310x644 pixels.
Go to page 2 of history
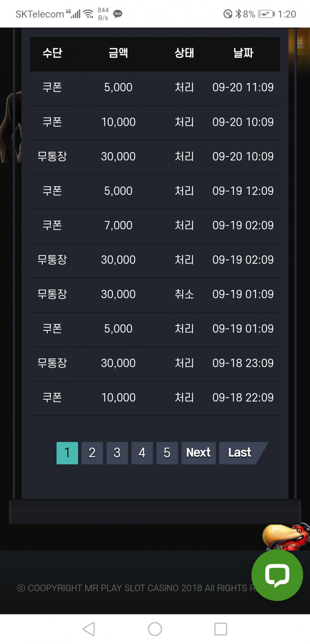point(92,453)
